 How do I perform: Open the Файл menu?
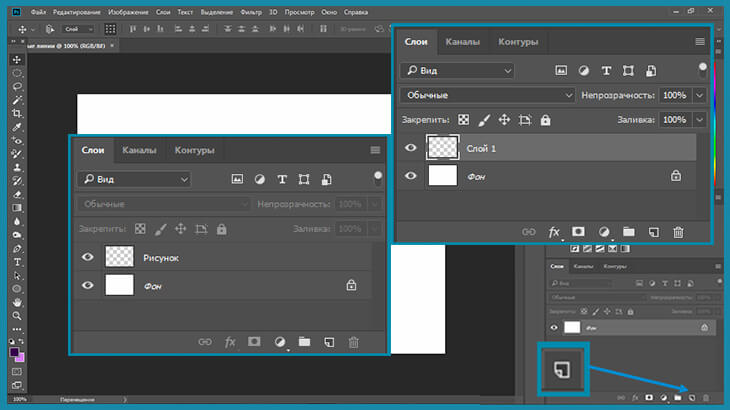coord(38,12)
